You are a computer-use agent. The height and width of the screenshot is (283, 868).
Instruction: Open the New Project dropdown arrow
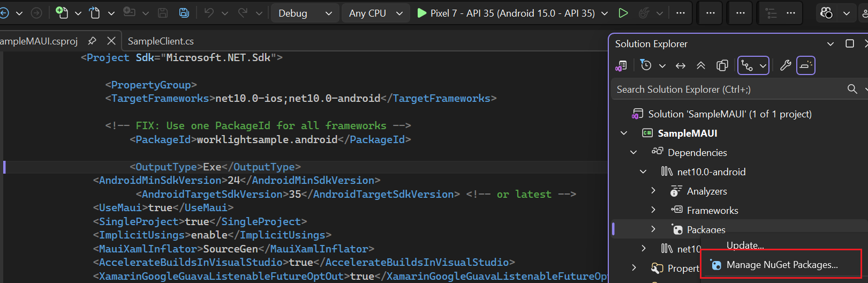[78, 13]
